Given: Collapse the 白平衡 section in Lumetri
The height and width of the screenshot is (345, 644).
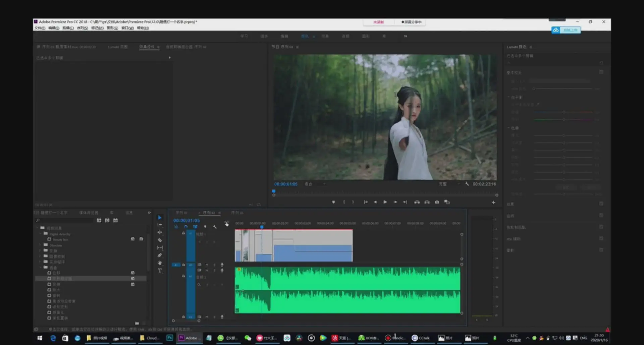Looking at the screenshot, I should 509,97.
